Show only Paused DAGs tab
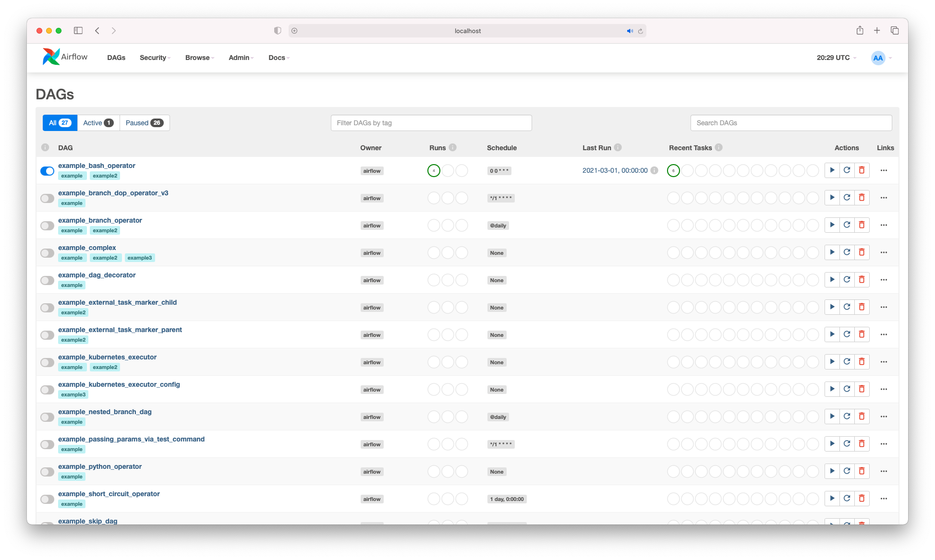The height and width of the screenshot is (560, 935). (x=144, y=123)
